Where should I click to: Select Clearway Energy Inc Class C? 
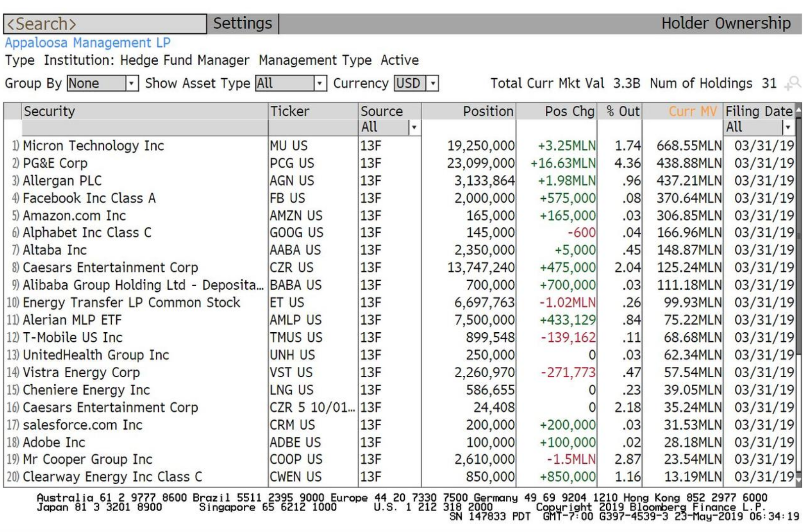point(401,477)
